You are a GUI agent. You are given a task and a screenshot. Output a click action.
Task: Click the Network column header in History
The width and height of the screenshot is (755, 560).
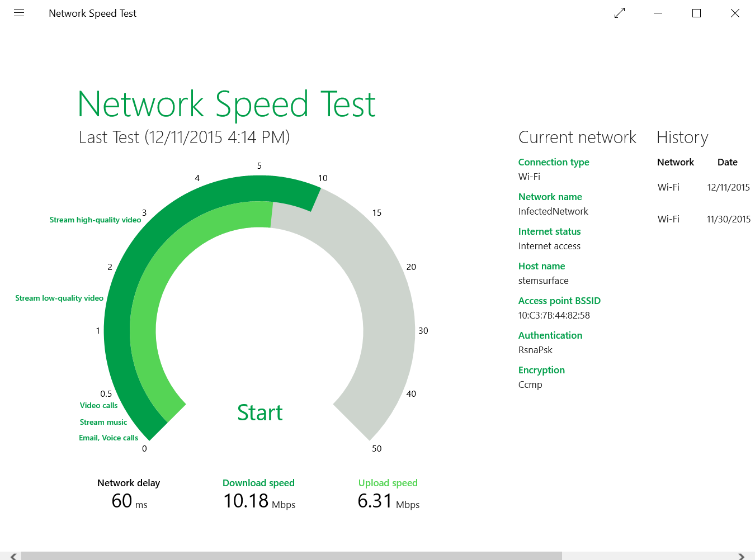click(x=675, y=162)
